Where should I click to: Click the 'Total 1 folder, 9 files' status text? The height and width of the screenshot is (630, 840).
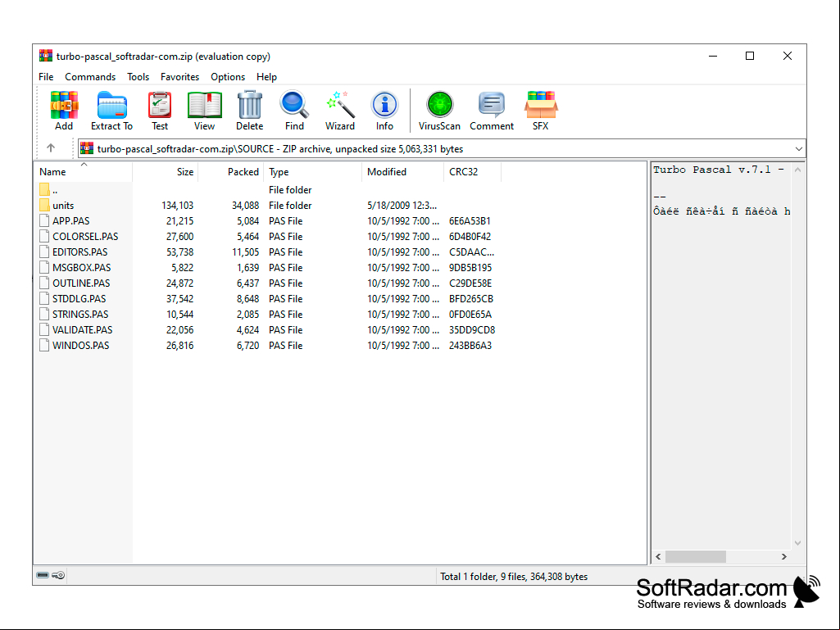tap(514, 577)
